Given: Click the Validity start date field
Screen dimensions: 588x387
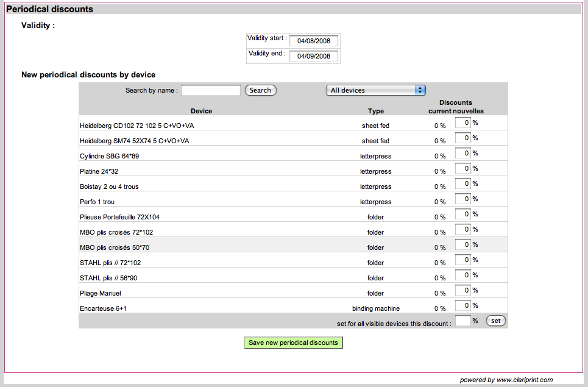Looking at the screenshot, I should [x=314, y=41].
